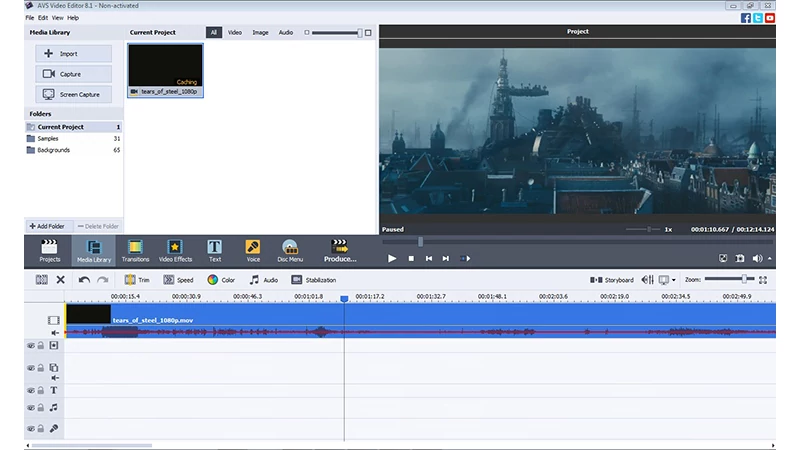Viewport: 800px width, 450px height.
Task: Lock the text track
Action: (x=41, y=390)
